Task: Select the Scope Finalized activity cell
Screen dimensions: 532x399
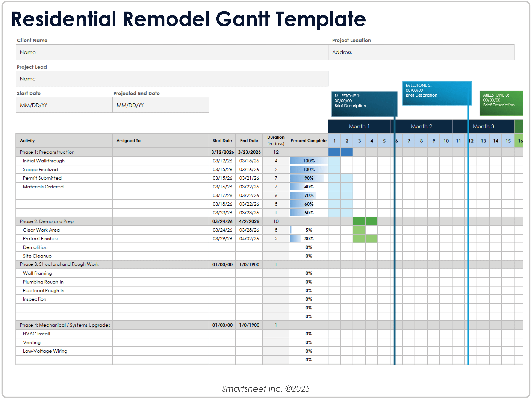Action: [64, 169]
